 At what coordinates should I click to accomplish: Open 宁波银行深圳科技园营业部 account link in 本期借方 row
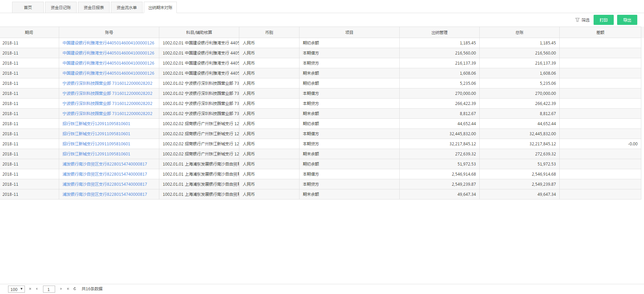[x=107, y=94]
